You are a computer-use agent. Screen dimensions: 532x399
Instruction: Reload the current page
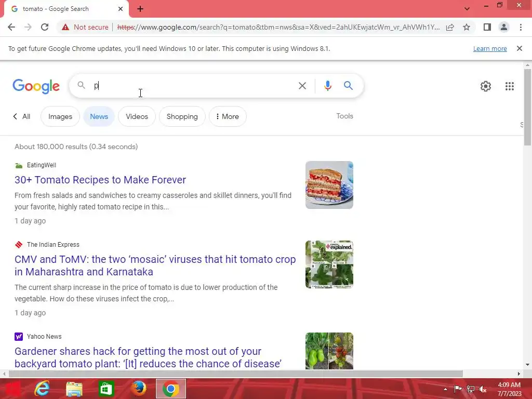click(x=45, y=27)
